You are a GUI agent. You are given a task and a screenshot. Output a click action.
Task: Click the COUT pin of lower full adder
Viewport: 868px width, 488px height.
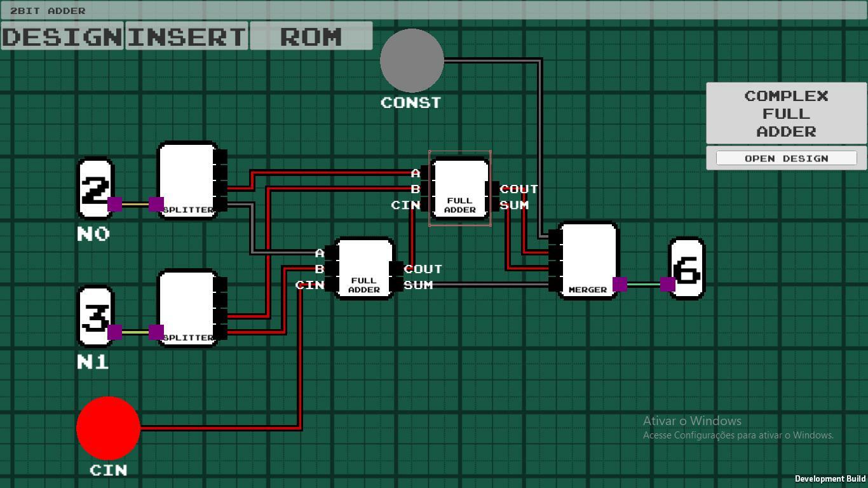pyautogui.click(x=398, y=269)
